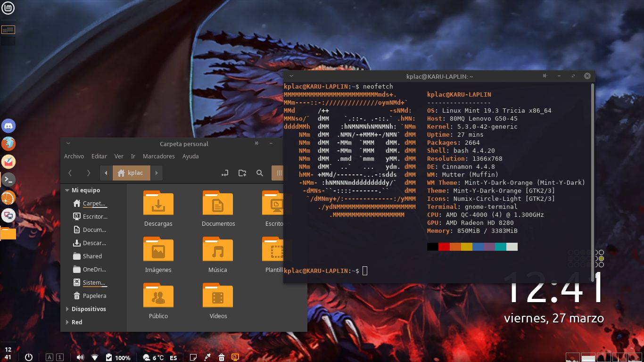Image resolution: width=644 pixels, height=362 pixels.
Task: Navigate back using the left arrow button
Action: click(70, 173)
